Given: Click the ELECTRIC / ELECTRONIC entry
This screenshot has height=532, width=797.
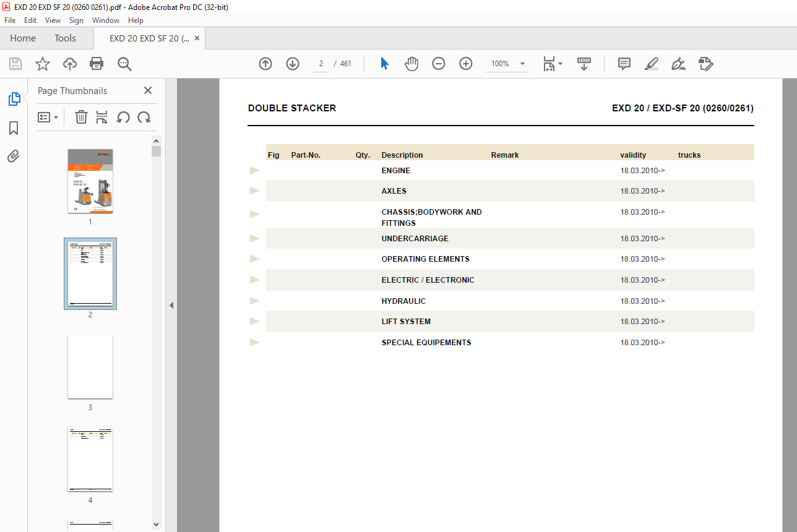Looking at the screenshot, I should 428,280.
